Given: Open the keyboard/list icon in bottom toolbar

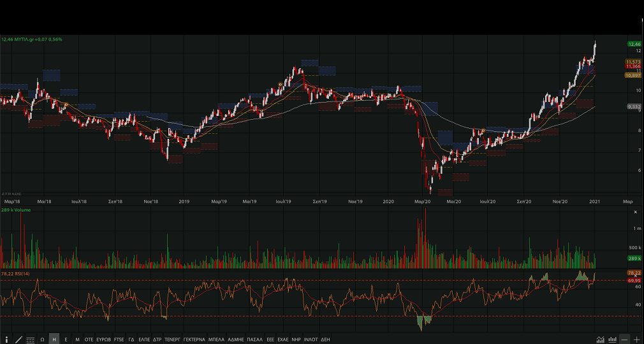Looking at the screenshot, I should click(x=31, y=340).
